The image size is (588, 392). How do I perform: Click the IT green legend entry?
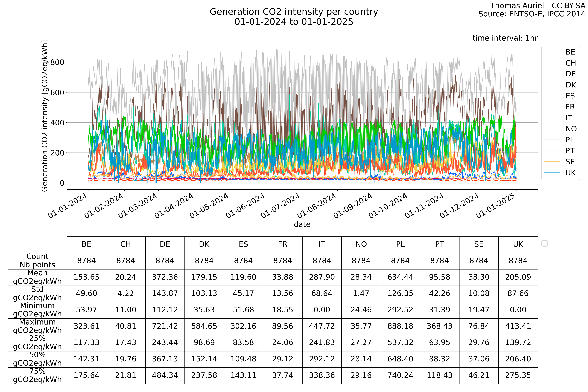click(x=569, y=118)
